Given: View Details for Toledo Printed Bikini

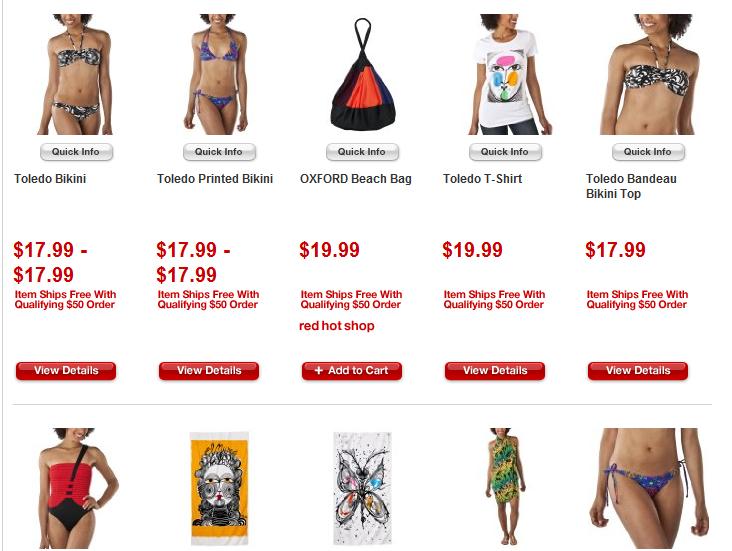Looking at the screenshot, I should point(209,371).
